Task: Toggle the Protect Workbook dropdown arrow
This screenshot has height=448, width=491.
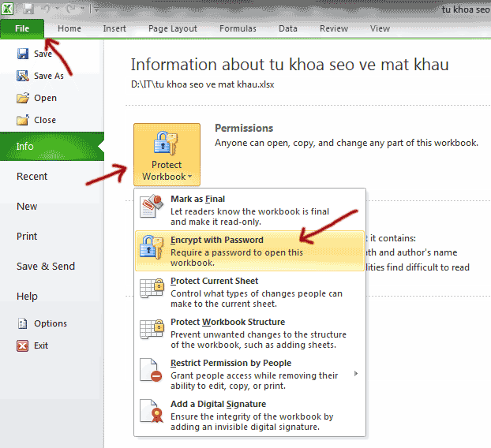Action: [189, 177]
